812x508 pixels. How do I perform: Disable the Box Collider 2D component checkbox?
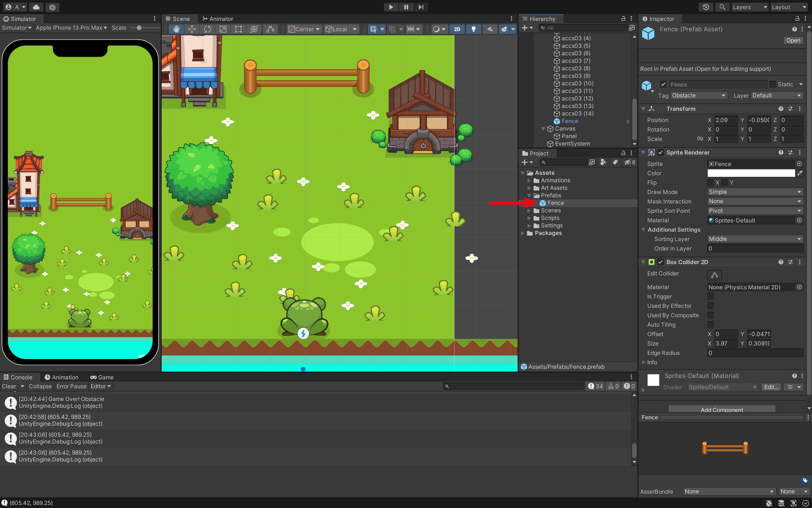(x=660, y=262)
